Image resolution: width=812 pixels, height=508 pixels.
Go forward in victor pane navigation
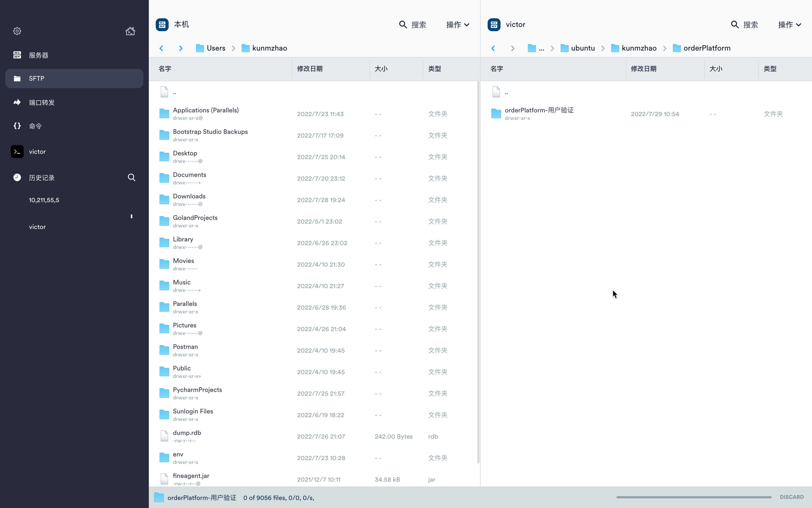(512, 48)
